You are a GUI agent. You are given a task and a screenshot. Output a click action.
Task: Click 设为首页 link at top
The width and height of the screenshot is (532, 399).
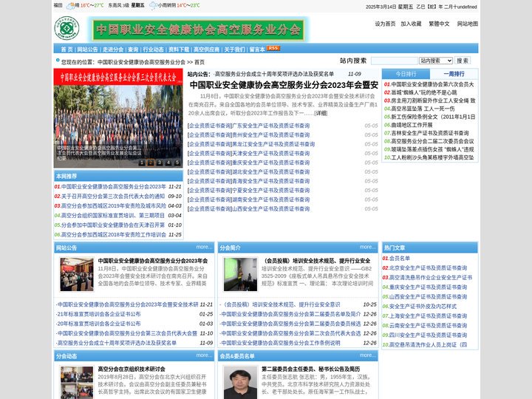click(385, 24)
